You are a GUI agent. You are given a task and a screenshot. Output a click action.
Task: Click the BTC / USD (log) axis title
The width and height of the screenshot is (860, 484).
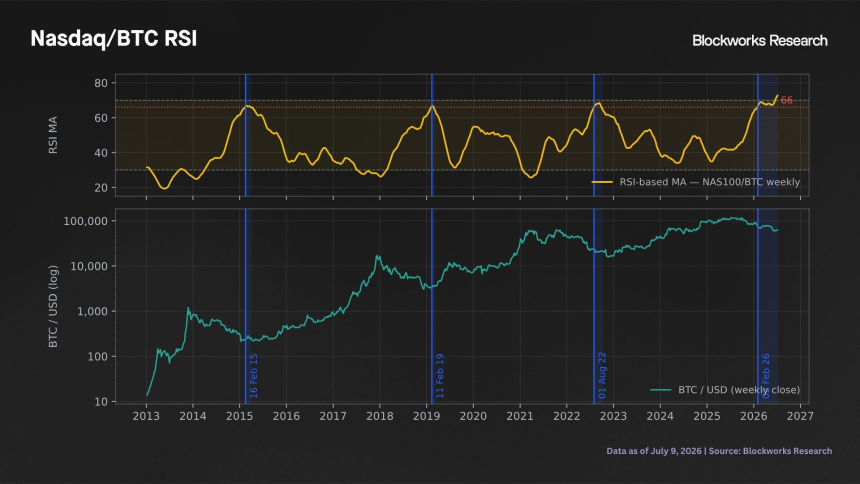pyautogui.click(x=53, y=306)
